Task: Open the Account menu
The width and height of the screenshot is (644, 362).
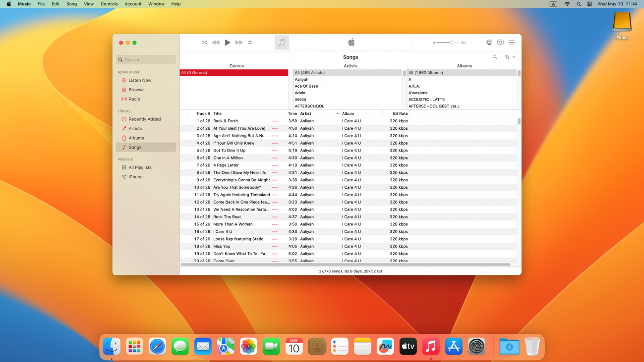Action: click(133, 3)
